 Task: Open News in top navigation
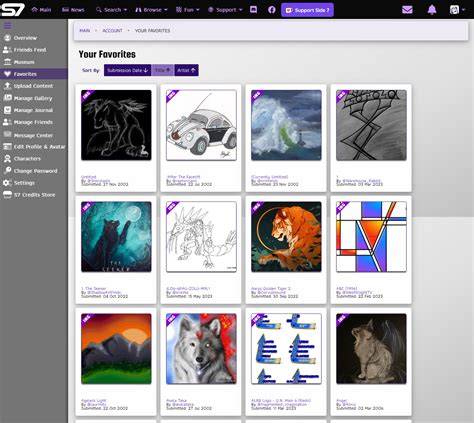(73, 10)
